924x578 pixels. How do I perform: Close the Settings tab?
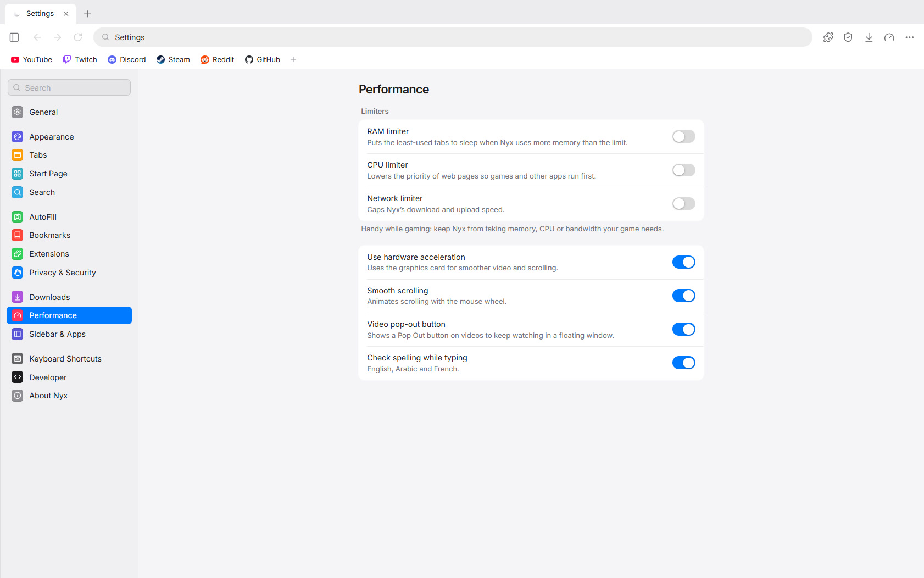(66, 14)
